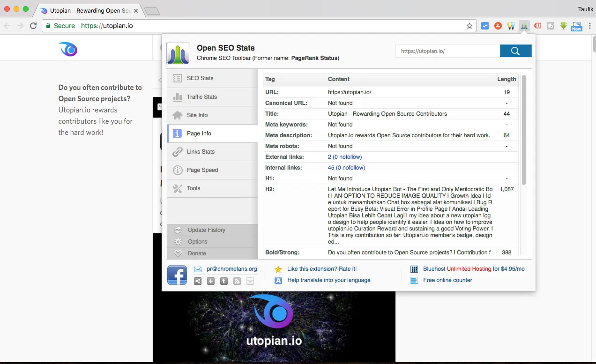Click the address bar URL
The height and width of the screenshot is (364, 596).
107,26
